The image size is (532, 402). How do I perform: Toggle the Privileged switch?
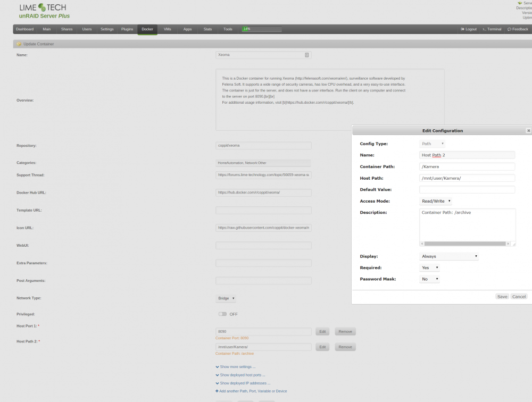tap(222, 314)
